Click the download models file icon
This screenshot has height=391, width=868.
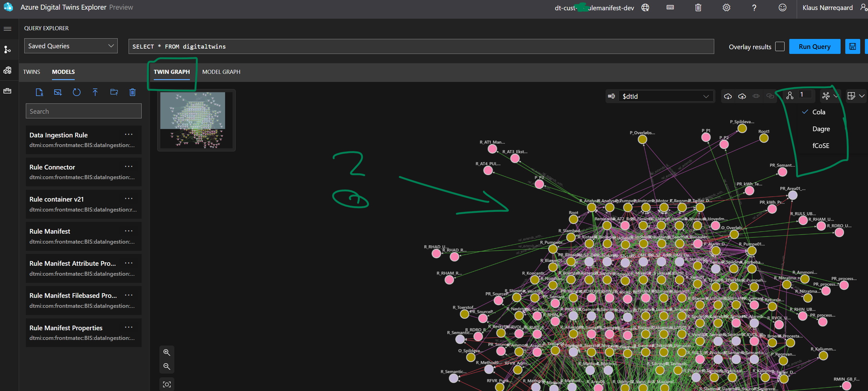[39, 92]
